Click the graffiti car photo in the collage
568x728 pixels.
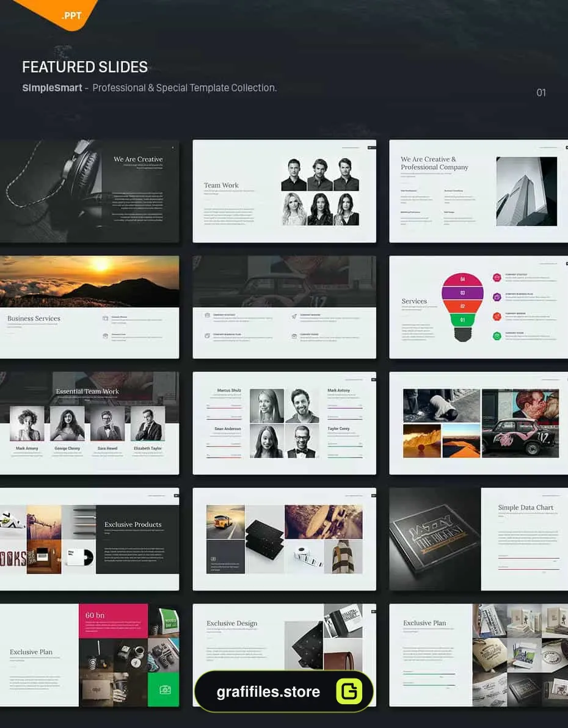tap(520, 423)
